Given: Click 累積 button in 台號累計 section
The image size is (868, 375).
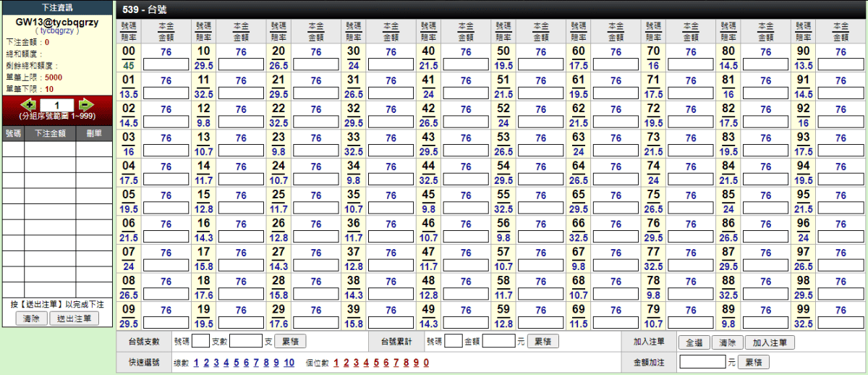Looking at the screenshot, I should click(x=543, y=342).
